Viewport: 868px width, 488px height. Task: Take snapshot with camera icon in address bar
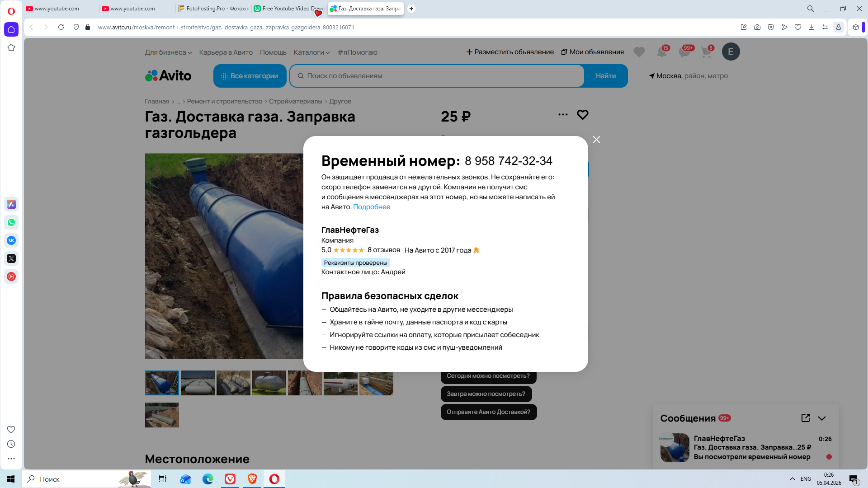(x=757, y=27)
